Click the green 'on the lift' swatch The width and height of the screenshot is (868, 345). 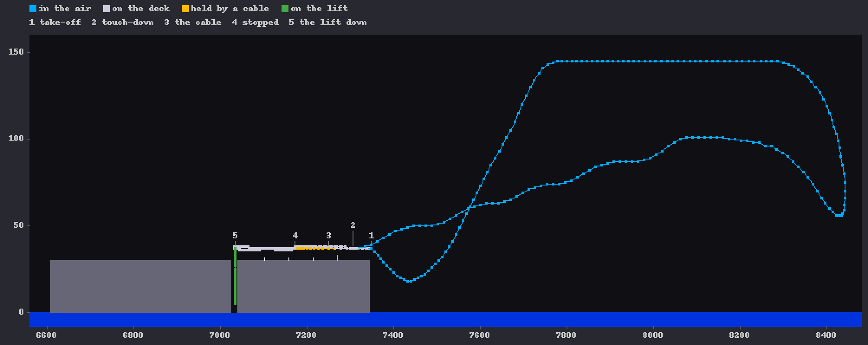pos(285,9)
